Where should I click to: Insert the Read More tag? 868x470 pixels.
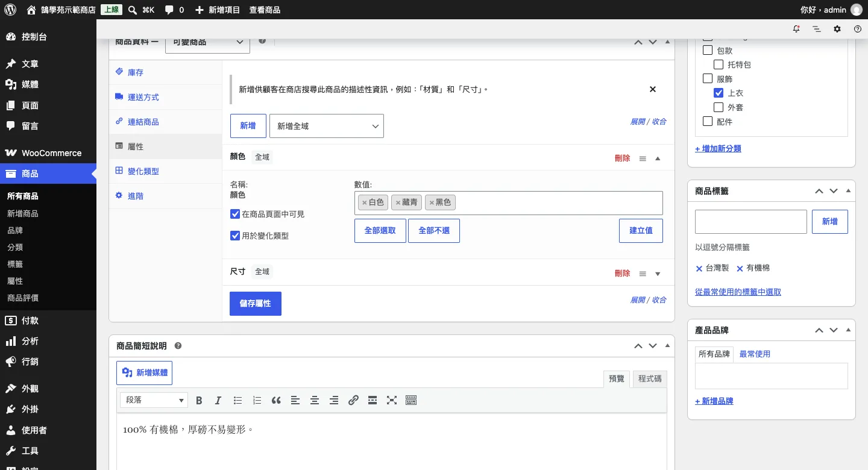pos(373,400)
